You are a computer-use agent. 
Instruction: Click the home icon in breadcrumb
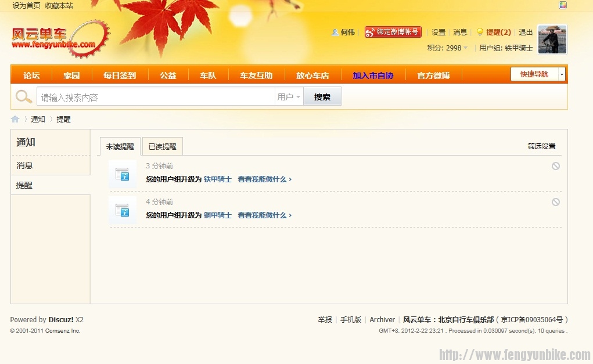point(15,119)
